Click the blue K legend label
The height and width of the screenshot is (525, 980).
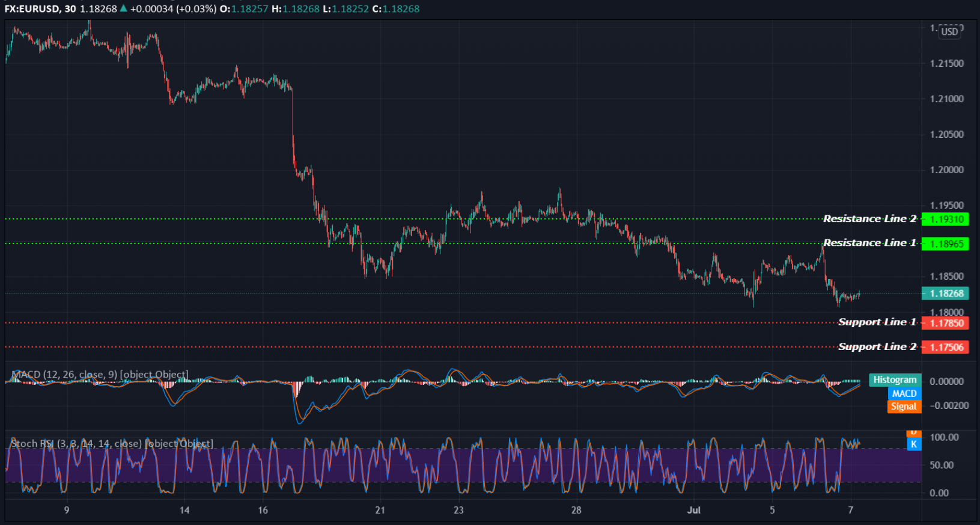[913, 444]
